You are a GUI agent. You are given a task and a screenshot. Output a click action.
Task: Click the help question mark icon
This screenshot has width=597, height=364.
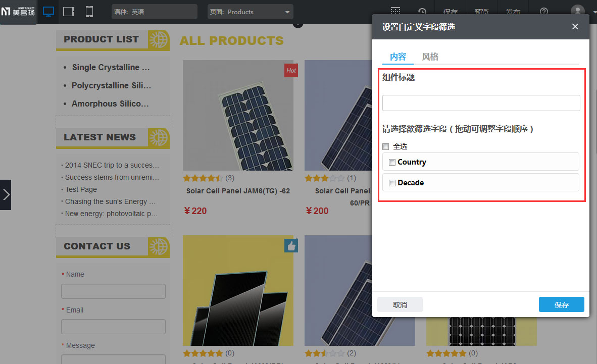544,12
